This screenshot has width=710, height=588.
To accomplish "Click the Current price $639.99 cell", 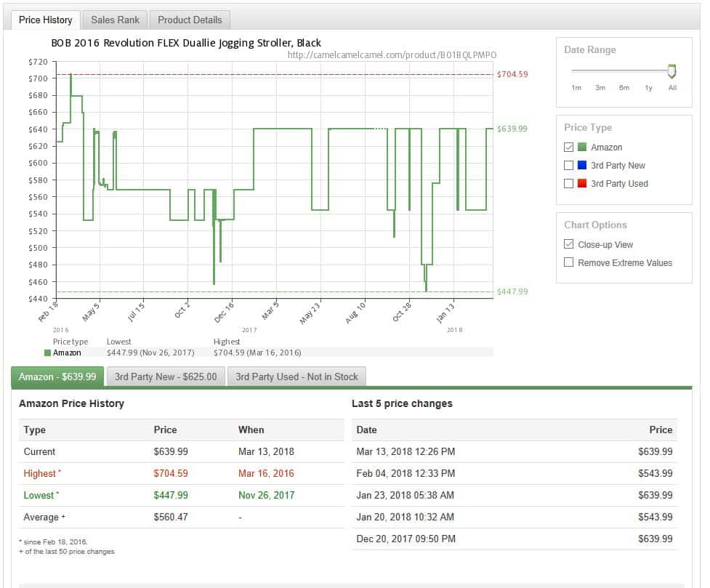I will tap(171, 451).
